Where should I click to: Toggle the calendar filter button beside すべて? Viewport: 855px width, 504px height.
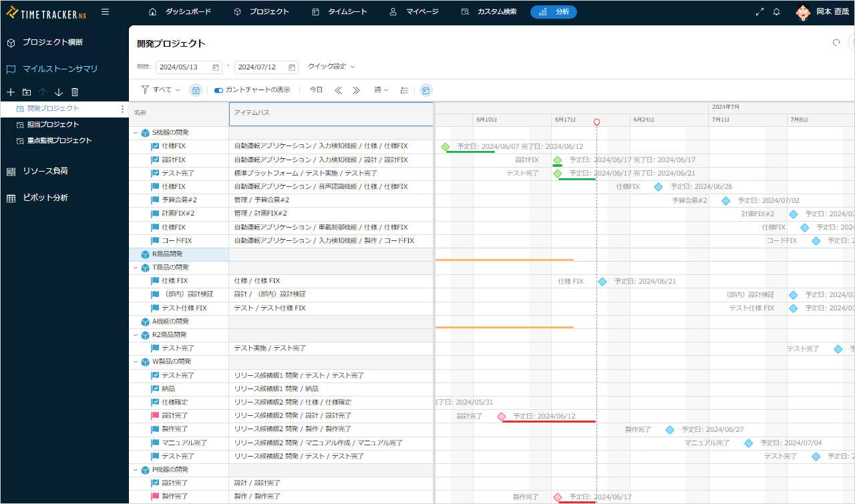pos(196,90)
